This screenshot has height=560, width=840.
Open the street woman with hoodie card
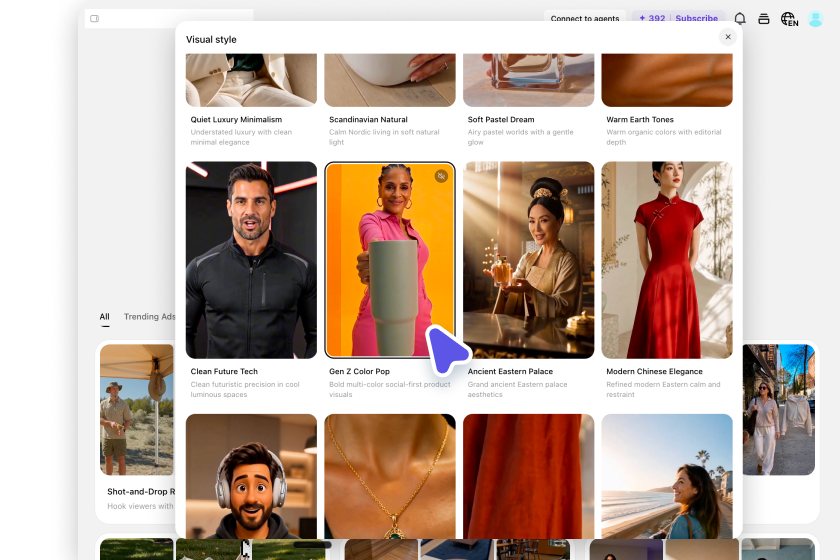779,409
